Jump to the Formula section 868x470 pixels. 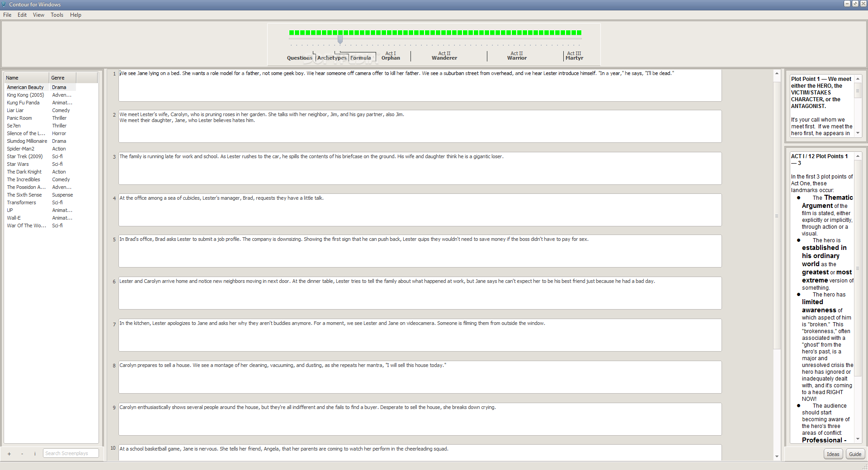click(360, 58)
